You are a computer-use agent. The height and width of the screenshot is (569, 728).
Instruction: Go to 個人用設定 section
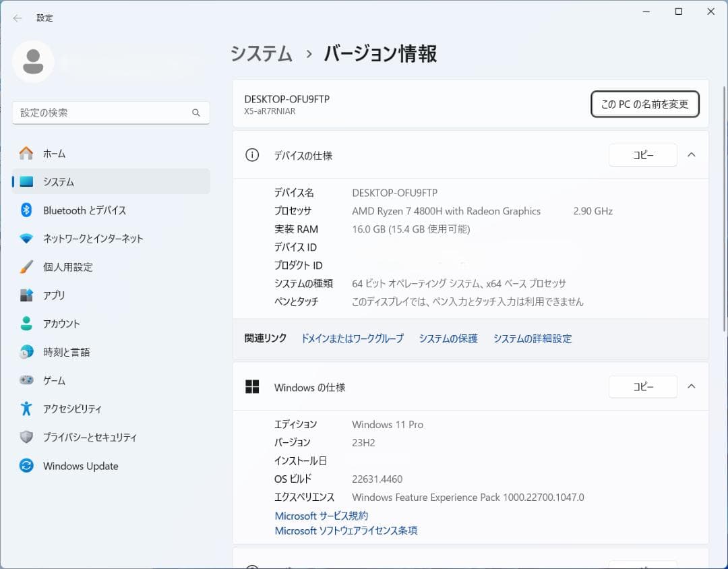(111, 266)
